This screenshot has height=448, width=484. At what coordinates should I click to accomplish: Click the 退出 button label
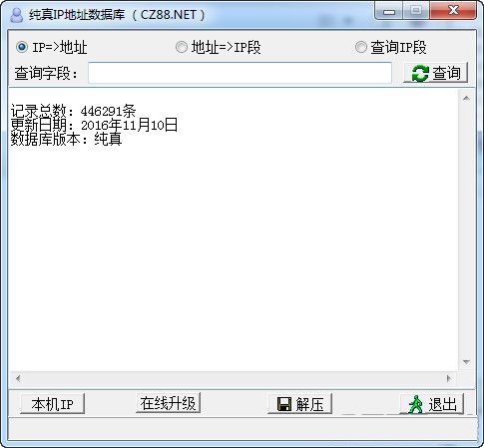click(x=442, y=404)
